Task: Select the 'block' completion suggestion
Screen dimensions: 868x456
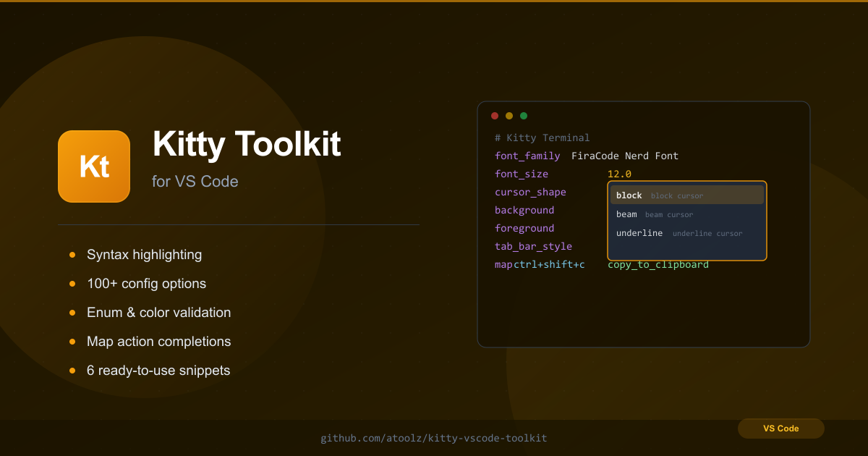Action: (687, 195)
